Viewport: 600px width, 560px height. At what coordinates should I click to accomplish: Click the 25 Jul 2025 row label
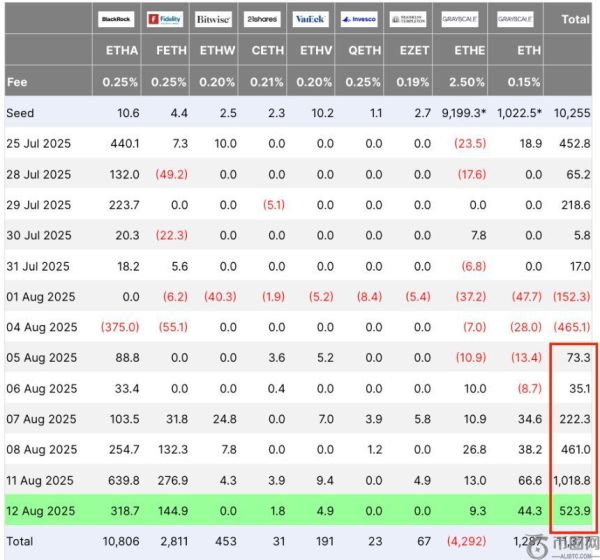point(39,143)
